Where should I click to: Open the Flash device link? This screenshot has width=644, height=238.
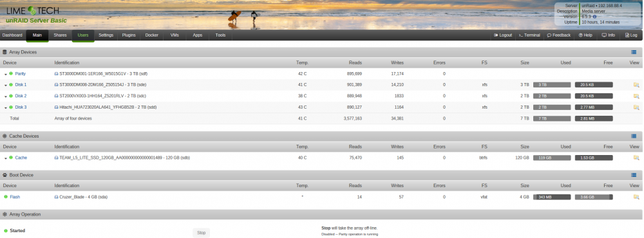15,197
